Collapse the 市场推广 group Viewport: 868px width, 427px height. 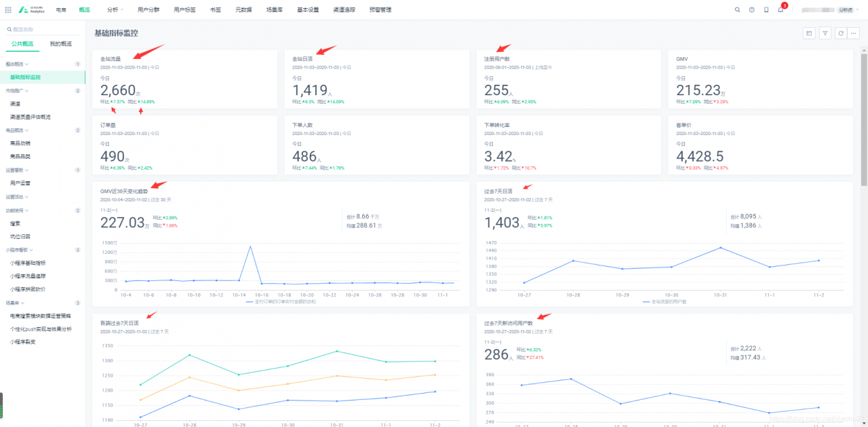click(x=17, y=90)
